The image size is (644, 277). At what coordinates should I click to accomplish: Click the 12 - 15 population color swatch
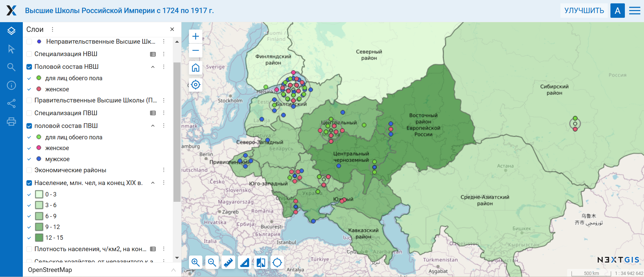coord(39,238)
